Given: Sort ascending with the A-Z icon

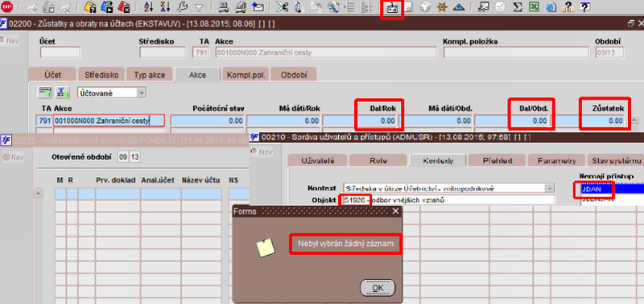Looking at the screenshot, I should pyautogui.click(x=149, y=6).
